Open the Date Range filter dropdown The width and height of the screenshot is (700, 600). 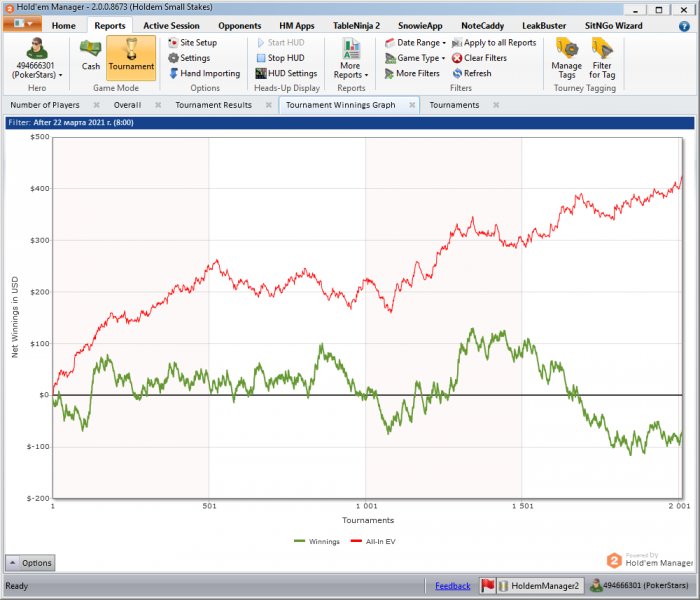[415, 42]
